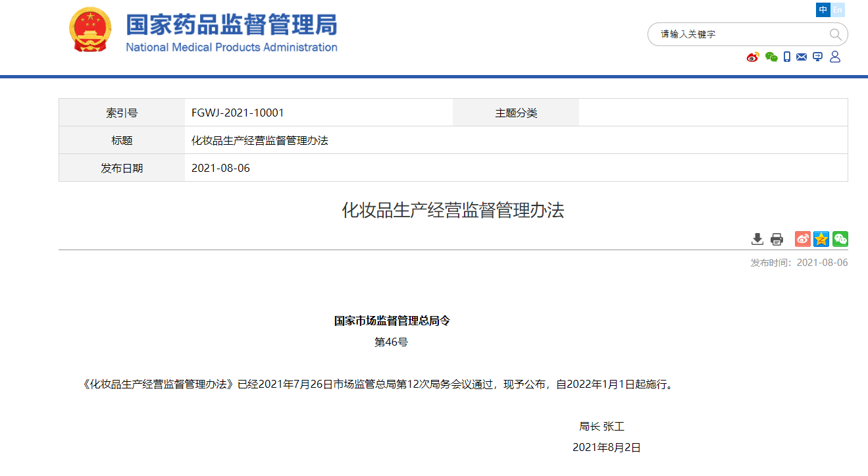Open the Weibo icon in the header
Viewport: 868px width, 476px height.
[x=753, y=57]
